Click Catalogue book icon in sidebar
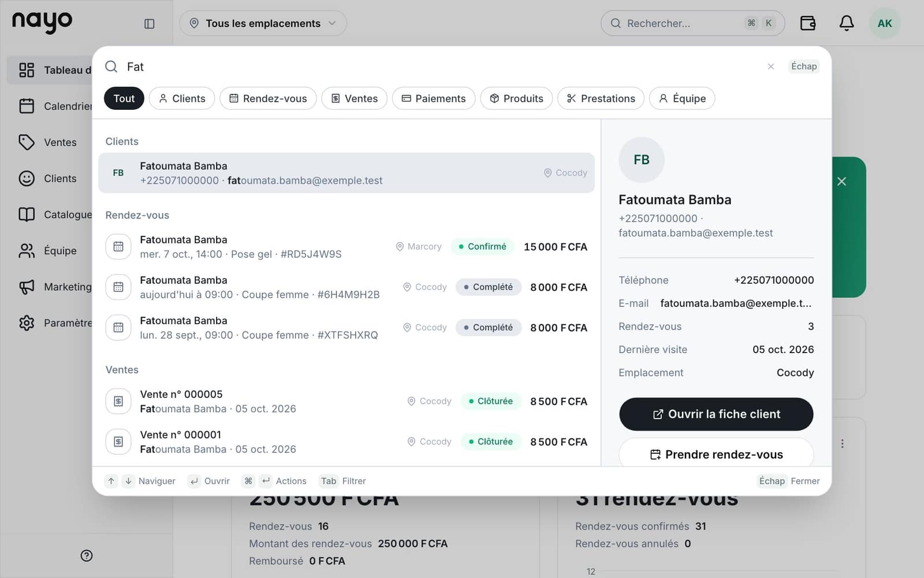 [27, 214]
